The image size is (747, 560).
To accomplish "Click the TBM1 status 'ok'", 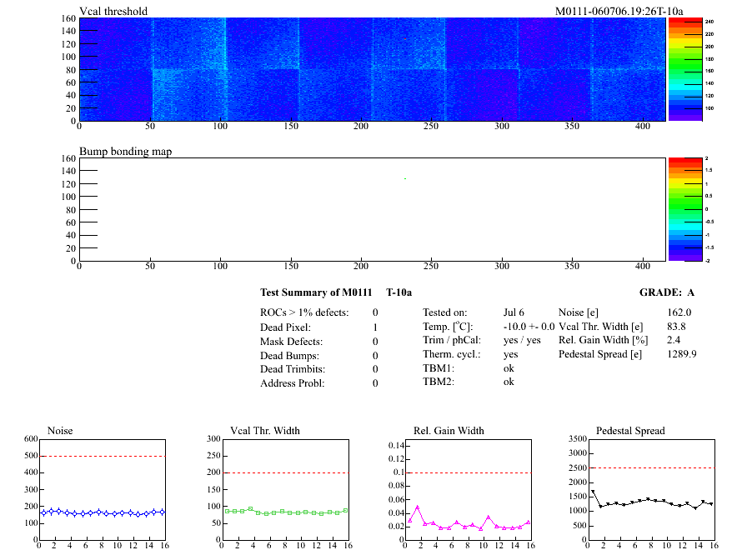I will [509, 367].
